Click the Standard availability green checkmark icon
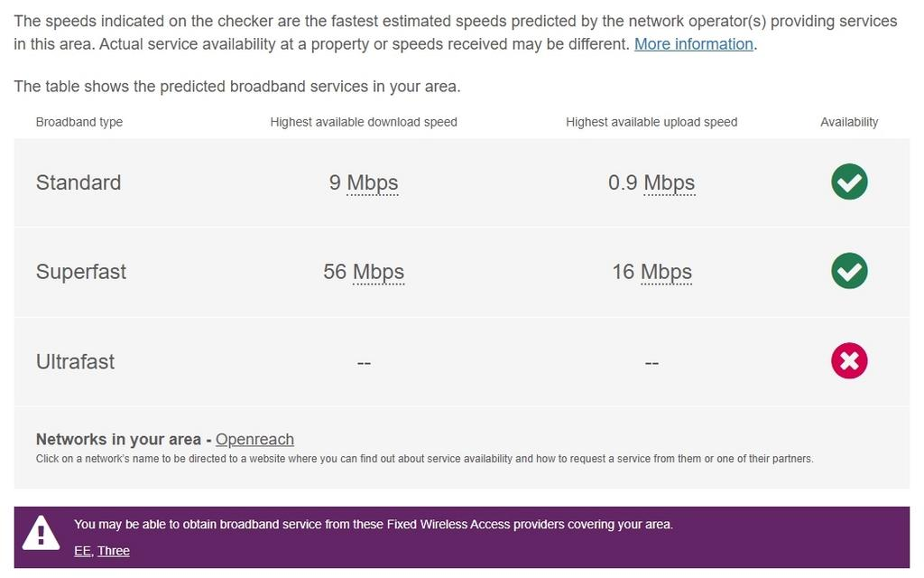Screen dimensions: 924x578 (x=849, y=182)
